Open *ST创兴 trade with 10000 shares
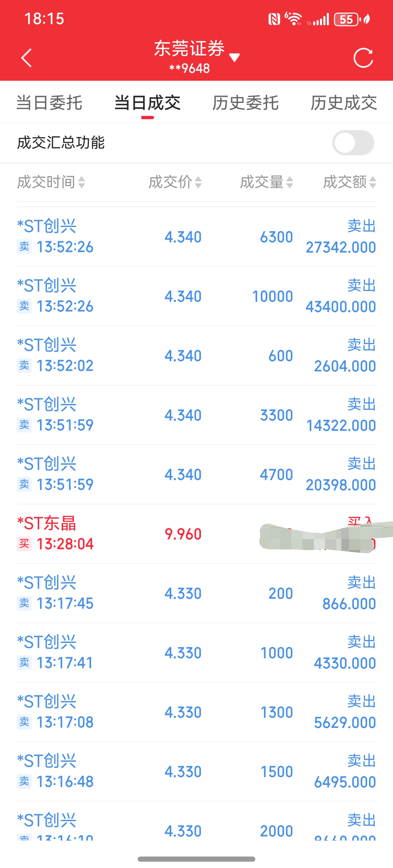 [x=196, y=296]
